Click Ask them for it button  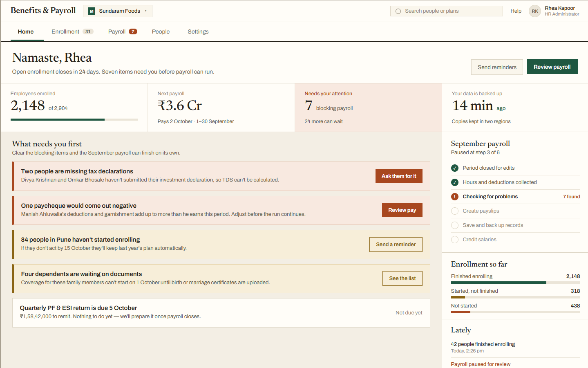(399, 176)
